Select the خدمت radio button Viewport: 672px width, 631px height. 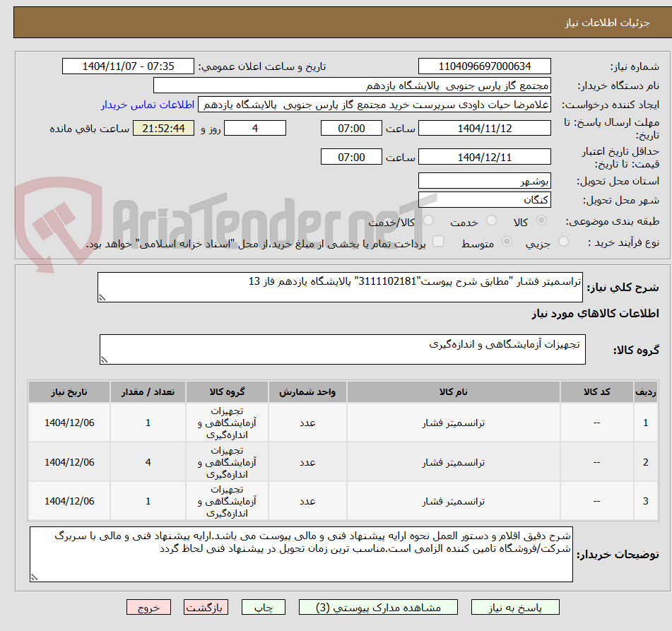pos(492,220)
